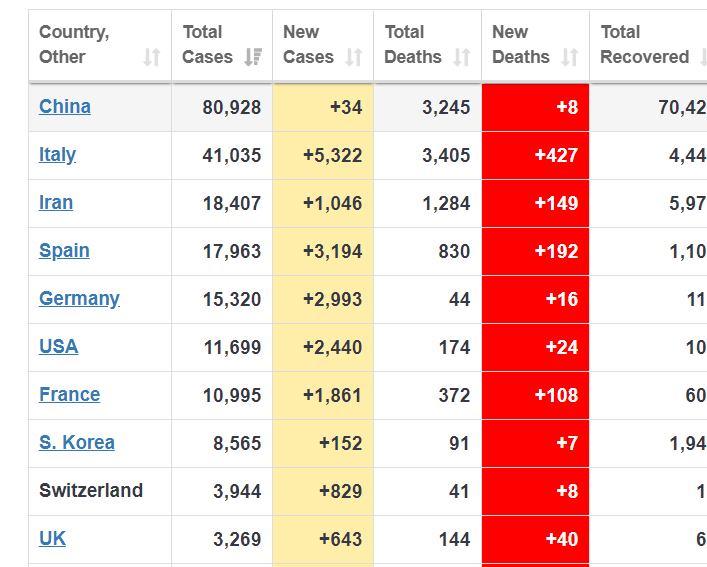Screen dimensions: 707x567
Task: Select the Switzerland row label
Action: pyautogui.click(x=91, y=490)
